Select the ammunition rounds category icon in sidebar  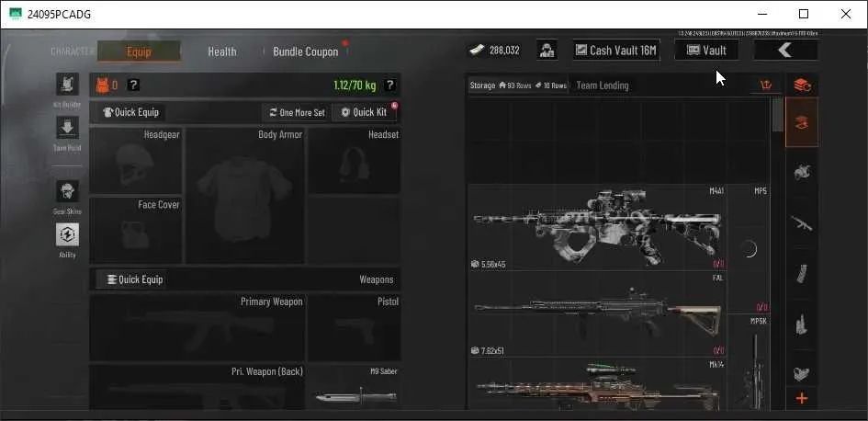(802, 325)
